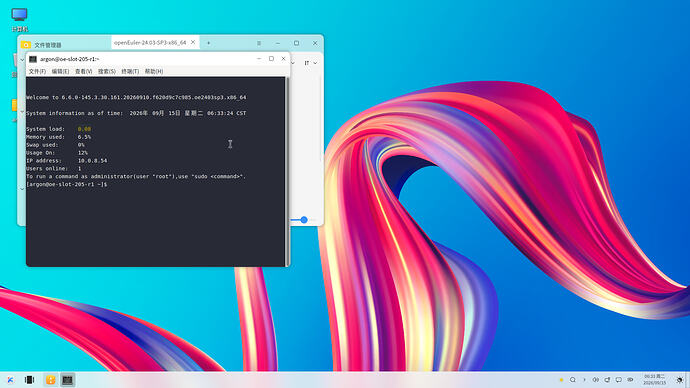The width and height of the screenshot is (690, 388).
Task: Open the volume control in tray
Action: (x=595, y=380)
